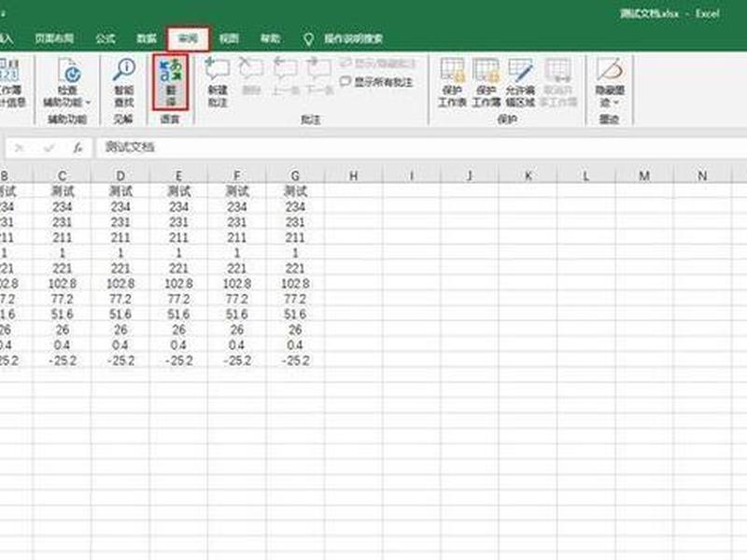Select column C header
The image size is (747, 560).
[62, 175]
